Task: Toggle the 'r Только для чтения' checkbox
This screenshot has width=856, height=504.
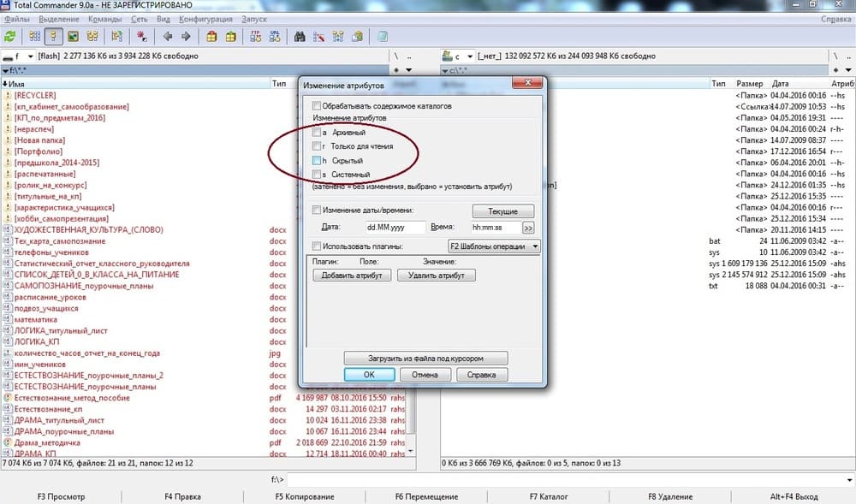Action: pyautogui.click(x=317, y=146)
